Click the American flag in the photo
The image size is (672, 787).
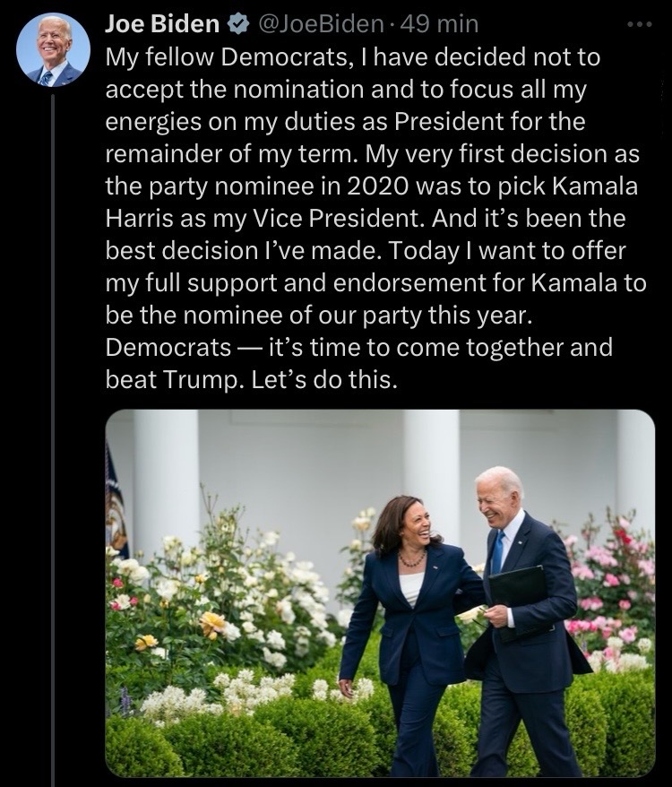(116, 502)
